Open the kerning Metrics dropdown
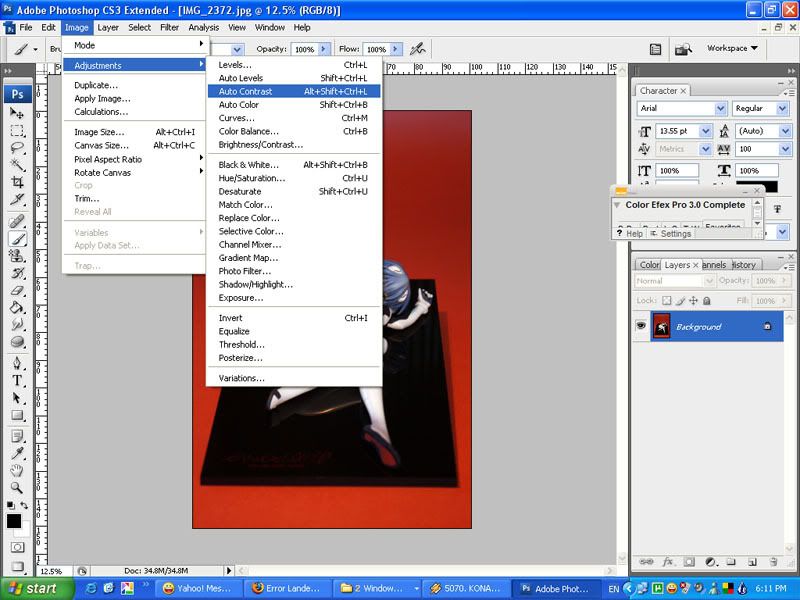Image resolution: width=800 pixels, height=600 pixels. tap(705, 149)
